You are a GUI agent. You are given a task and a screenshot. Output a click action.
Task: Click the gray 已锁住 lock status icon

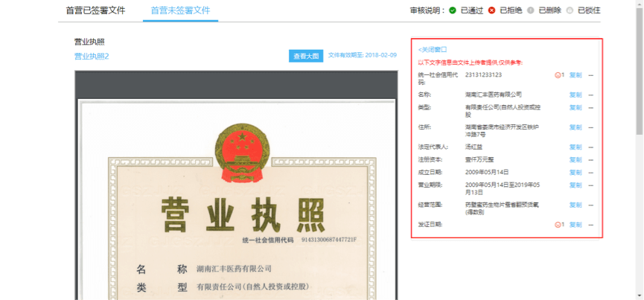570,10
